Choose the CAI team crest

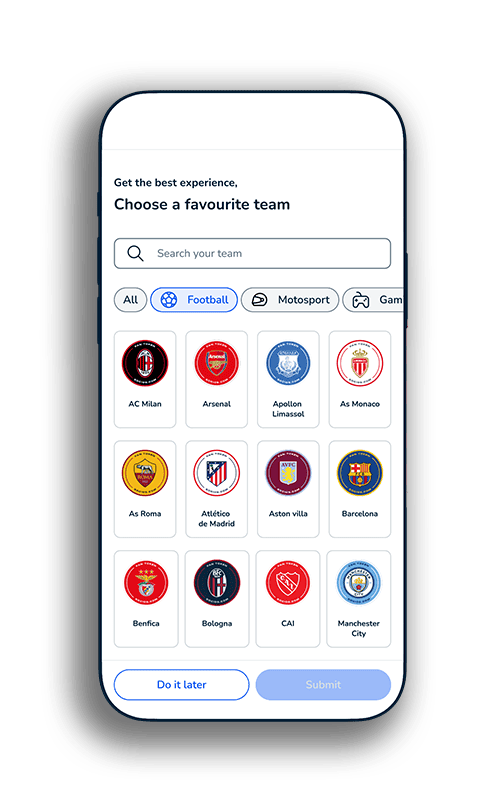click(288, 582)
